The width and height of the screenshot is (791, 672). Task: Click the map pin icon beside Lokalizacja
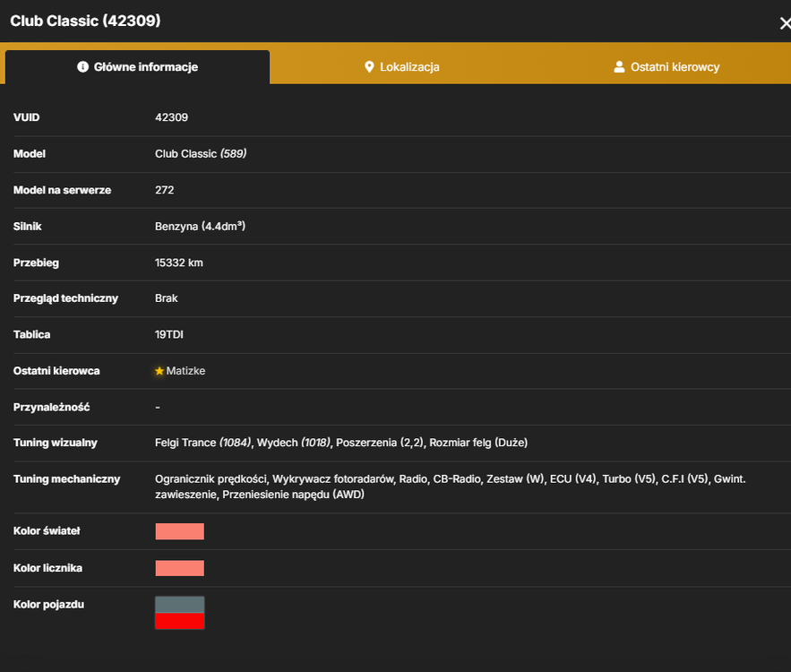point(369,66)
